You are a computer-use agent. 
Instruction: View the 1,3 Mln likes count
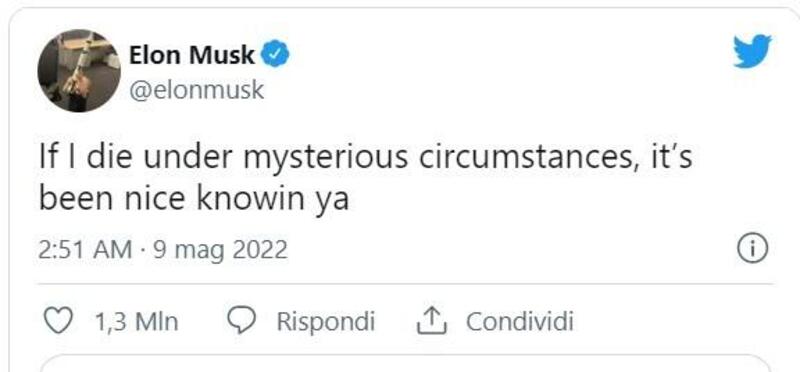(x=137, y=322)
